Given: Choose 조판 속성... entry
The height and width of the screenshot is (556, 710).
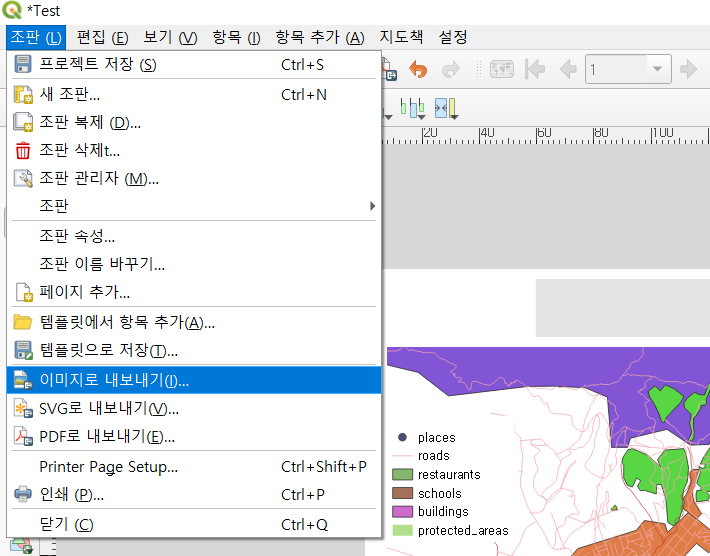Looking at the screenshot, I should pyautogui.click(x=194, y=236).
